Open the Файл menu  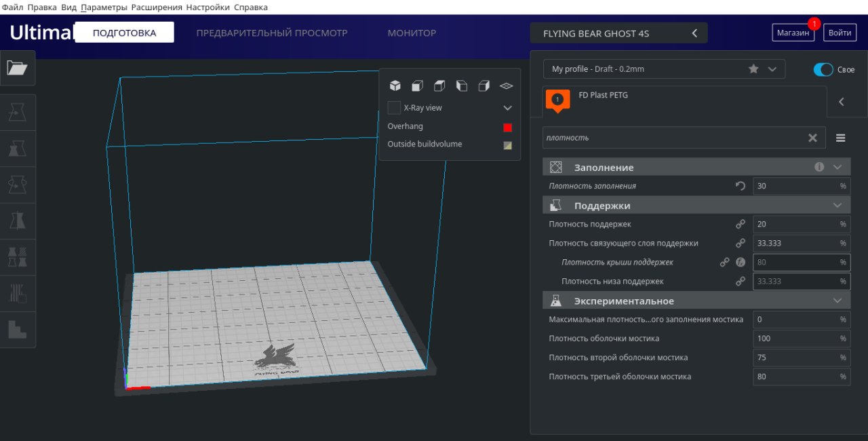point(13,7)
